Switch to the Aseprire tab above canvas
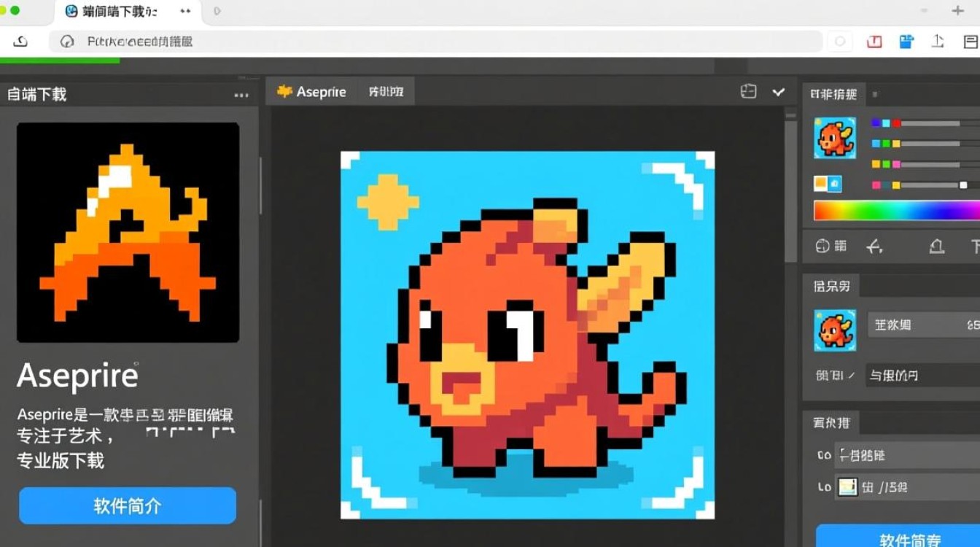This screenshot has height=547, width=980. point(312,92)
